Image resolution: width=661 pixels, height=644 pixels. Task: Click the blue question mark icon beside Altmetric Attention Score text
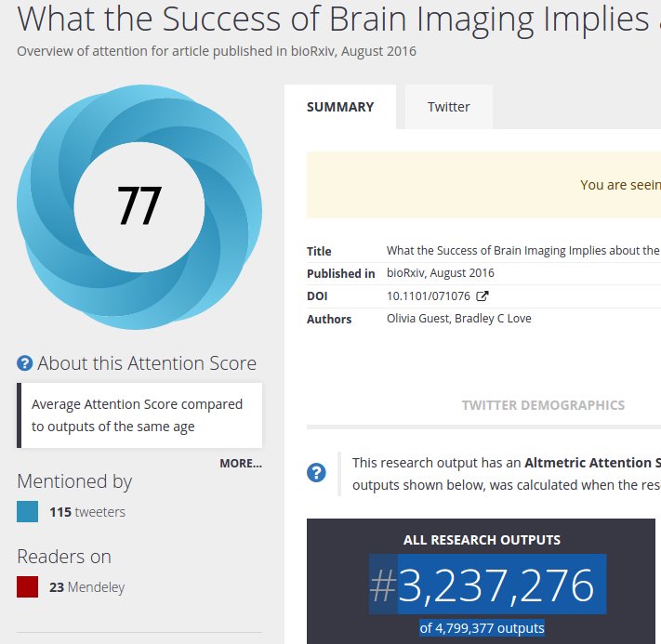[x=316, y=472]
